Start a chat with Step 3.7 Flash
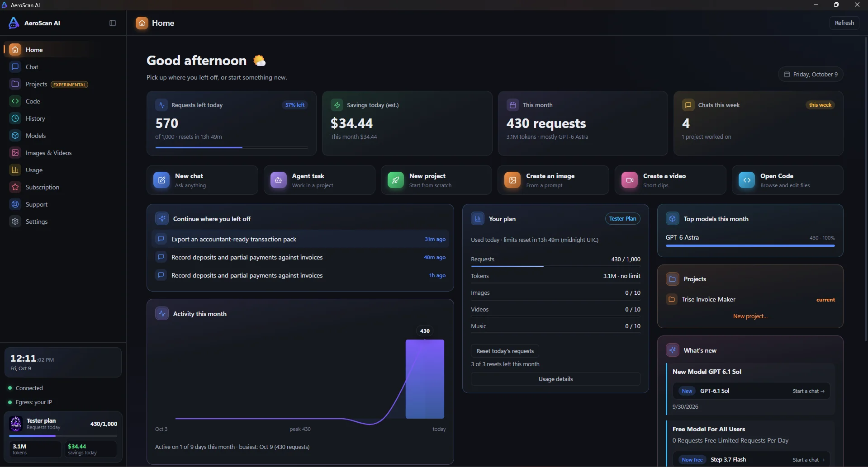This screenshot has height=467, width=868. coord(808,460)
